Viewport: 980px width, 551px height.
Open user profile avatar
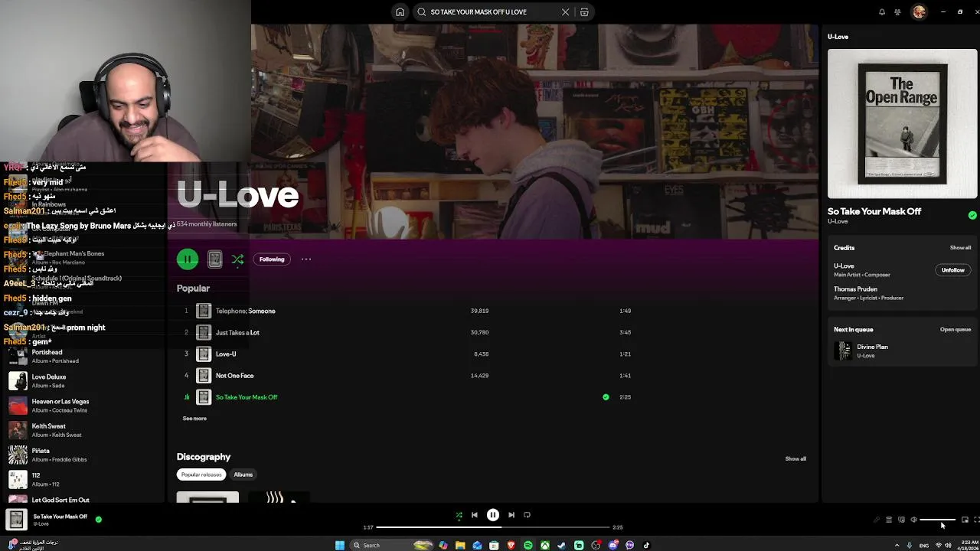(919, 11)
